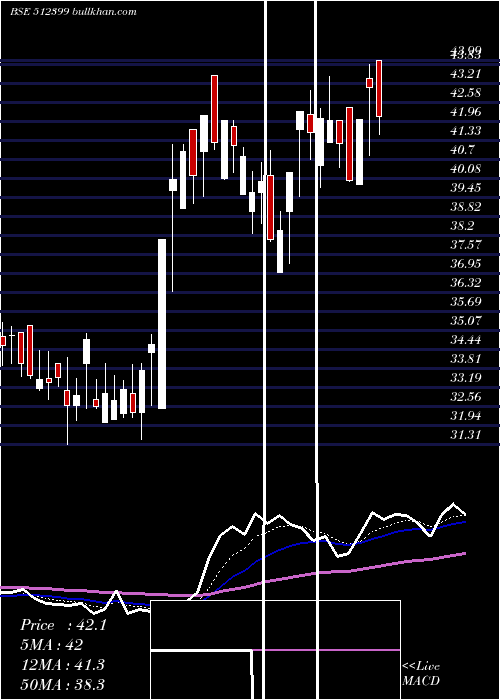Click the 12MA : 41.3 readout

pos(63,665)
